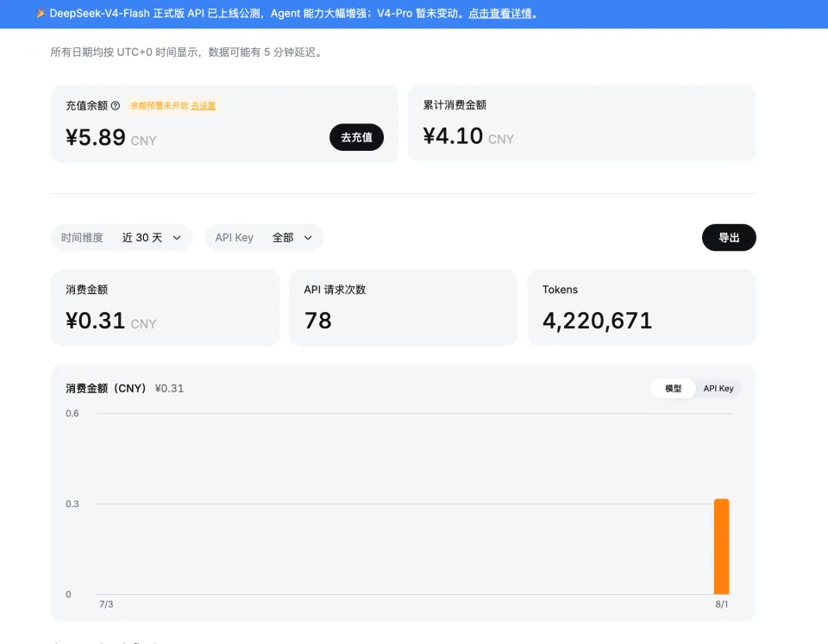The image size is (828, 644).
Task: Click the question mark icon beside 充值余额
Action: pos(115,105)
